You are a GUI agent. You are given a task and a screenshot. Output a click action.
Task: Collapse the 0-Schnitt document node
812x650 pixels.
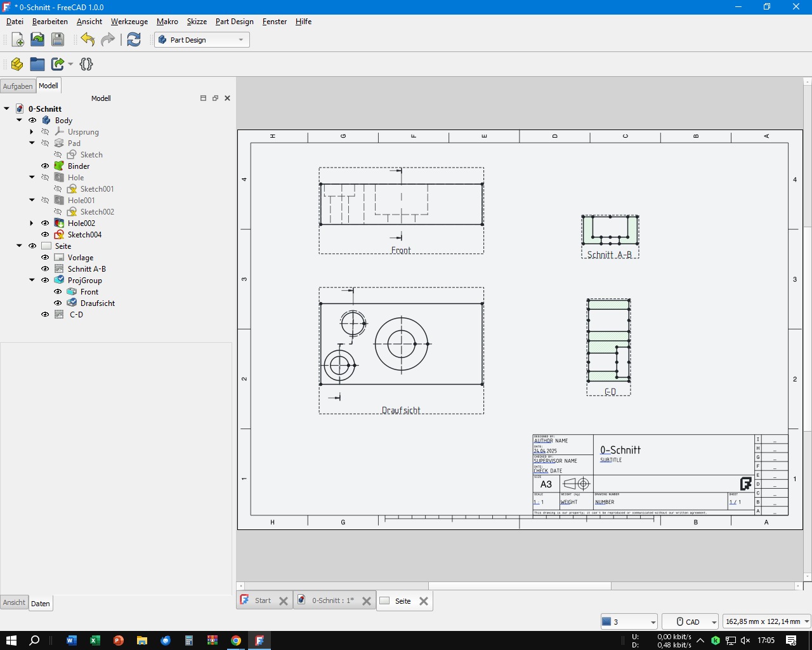7,109
